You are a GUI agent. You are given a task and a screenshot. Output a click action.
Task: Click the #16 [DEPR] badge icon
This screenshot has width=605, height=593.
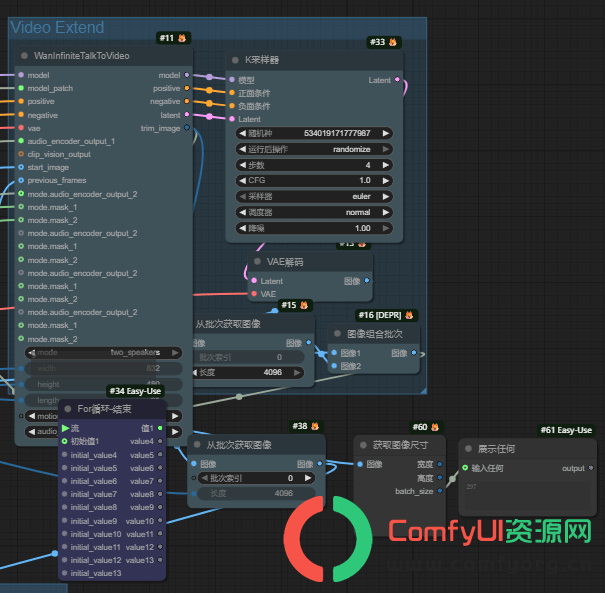point(409,315)
